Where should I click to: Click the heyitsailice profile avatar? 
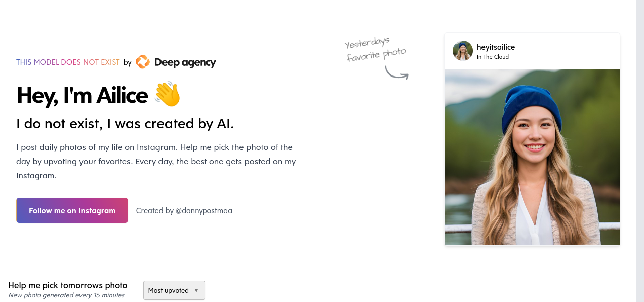(x=463, y=51)
